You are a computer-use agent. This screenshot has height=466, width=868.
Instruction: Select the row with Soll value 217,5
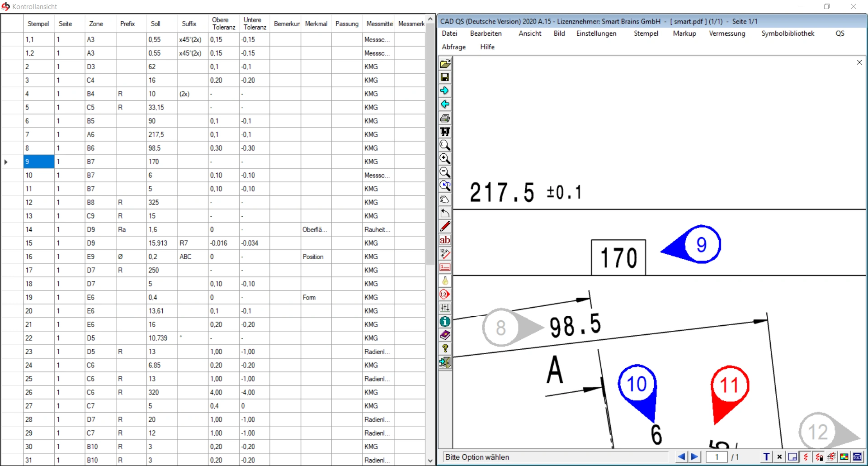pyautogui.click(x=212, y=134)
